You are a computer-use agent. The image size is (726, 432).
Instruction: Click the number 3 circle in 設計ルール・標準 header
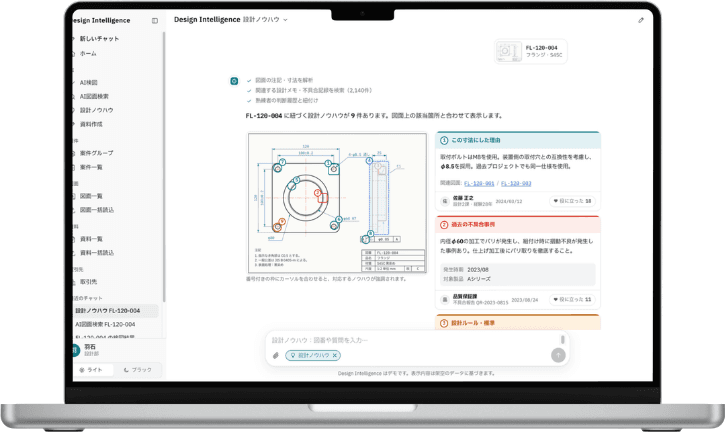(444, 323)
